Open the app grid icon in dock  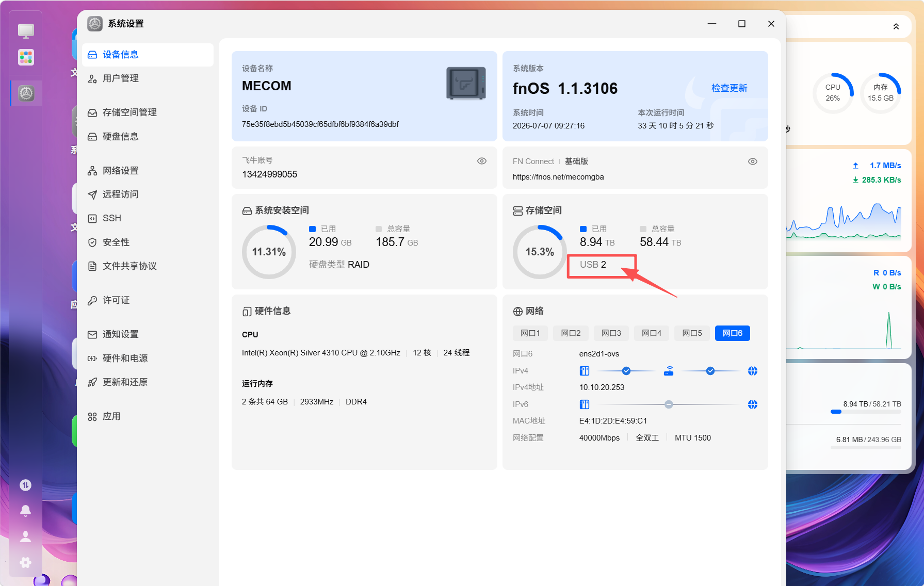26,57
